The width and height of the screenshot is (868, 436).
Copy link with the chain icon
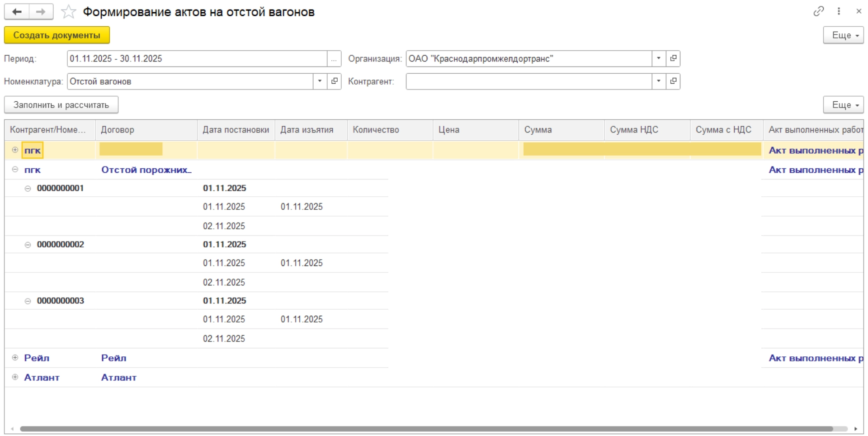pyautogui.click(x=818, y=11)
